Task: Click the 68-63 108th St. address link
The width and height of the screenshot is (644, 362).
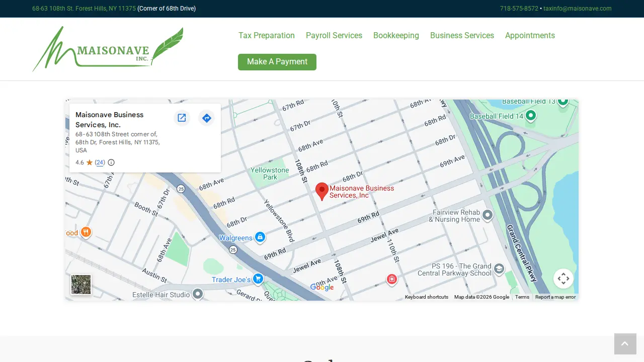Action: pos(84,9)
